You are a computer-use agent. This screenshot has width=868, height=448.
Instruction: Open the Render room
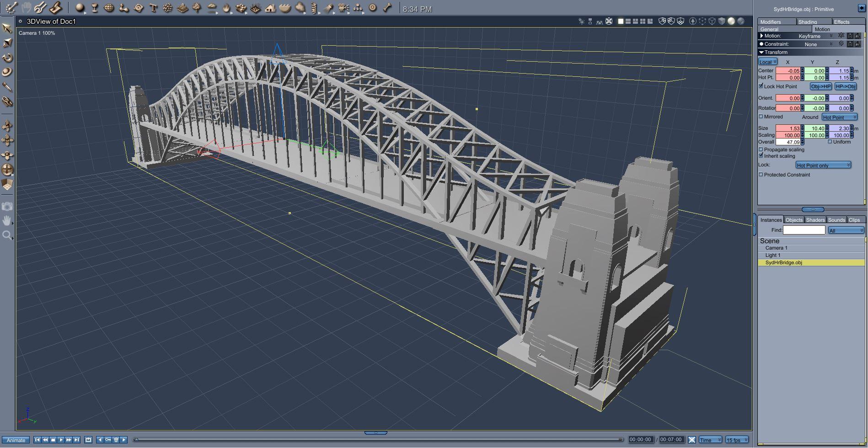click(x=55, y=8)
